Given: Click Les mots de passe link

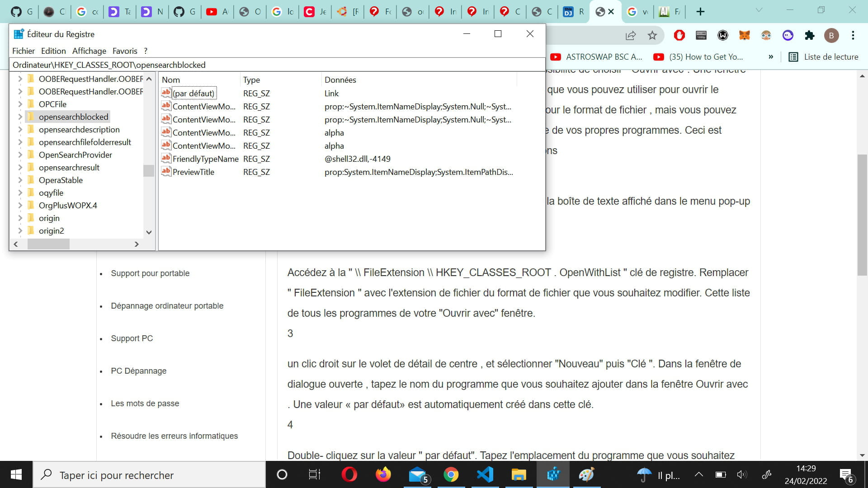Looking at the screenshot, I should tap(145, 404).
